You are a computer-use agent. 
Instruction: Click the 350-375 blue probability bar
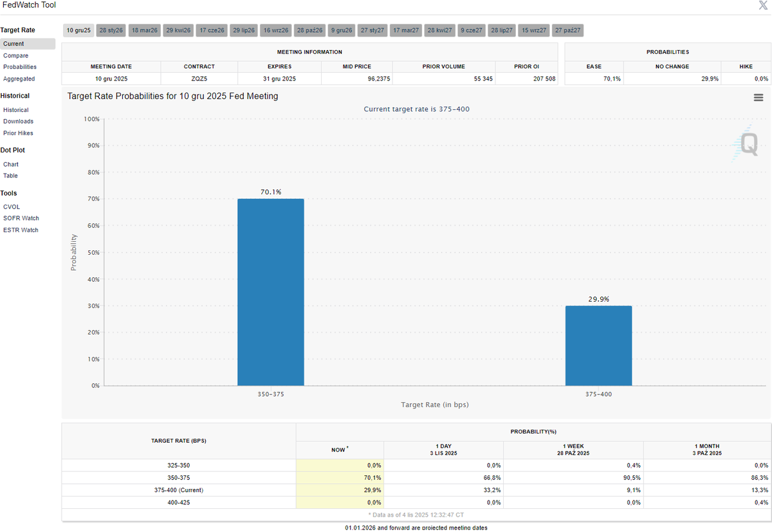pos(271,292)
